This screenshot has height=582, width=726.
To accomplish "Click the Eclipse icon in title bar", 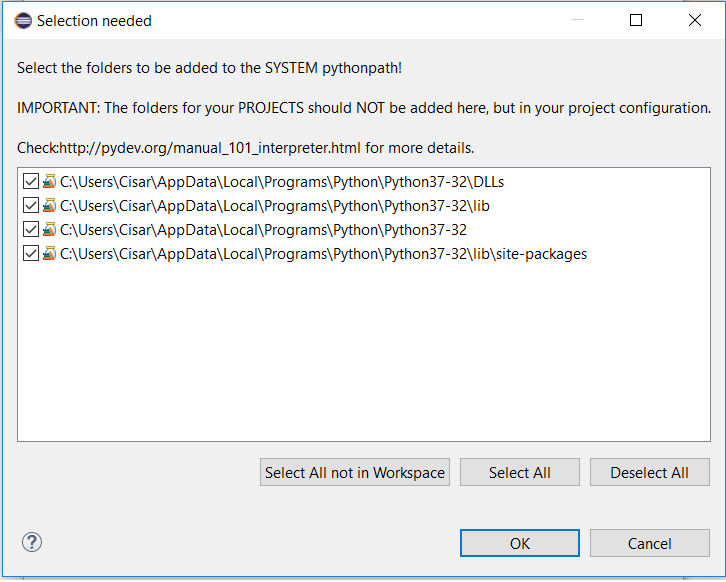I will point(23,20).
